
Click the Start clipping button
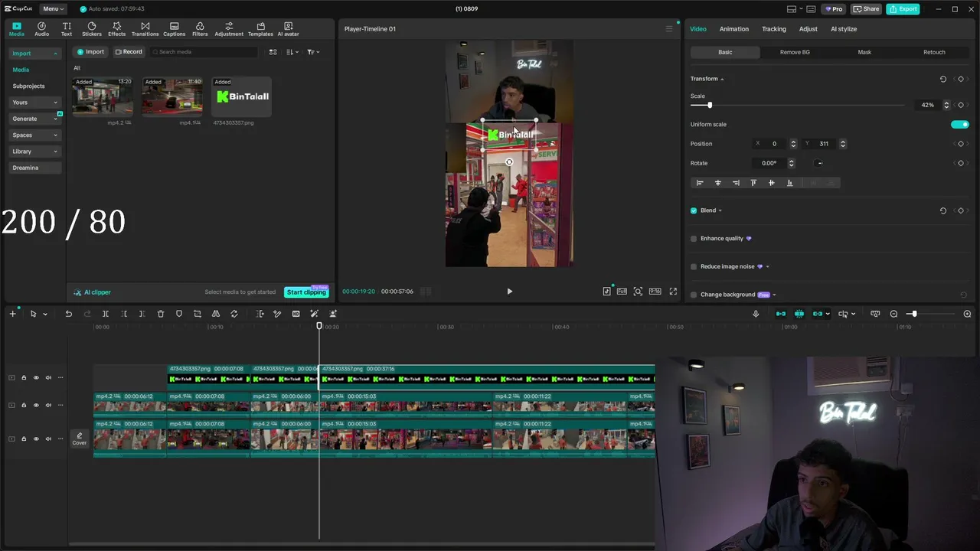click(x=306, y=292)
